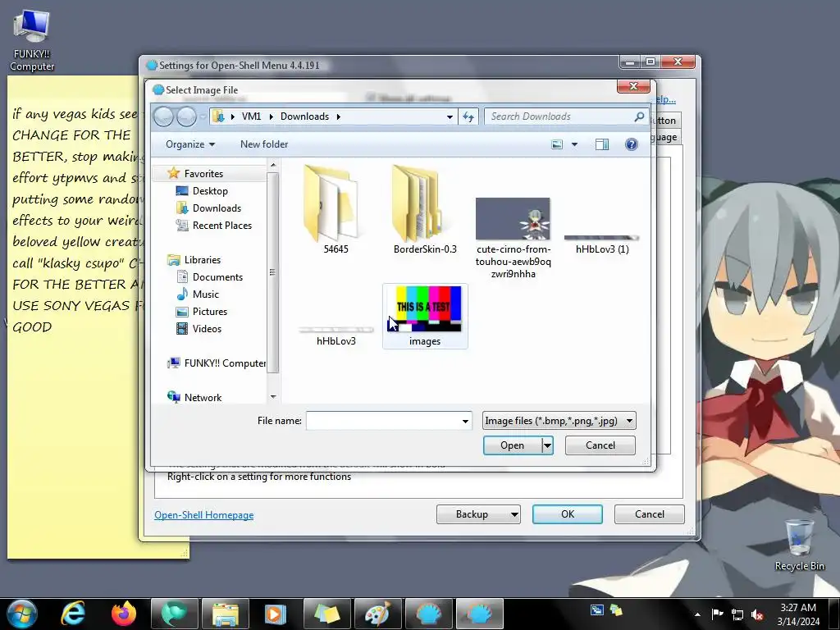Viewport: 840px width, 630px height.
Task: Close the Select Image File dialog
Action: [633, 85]
